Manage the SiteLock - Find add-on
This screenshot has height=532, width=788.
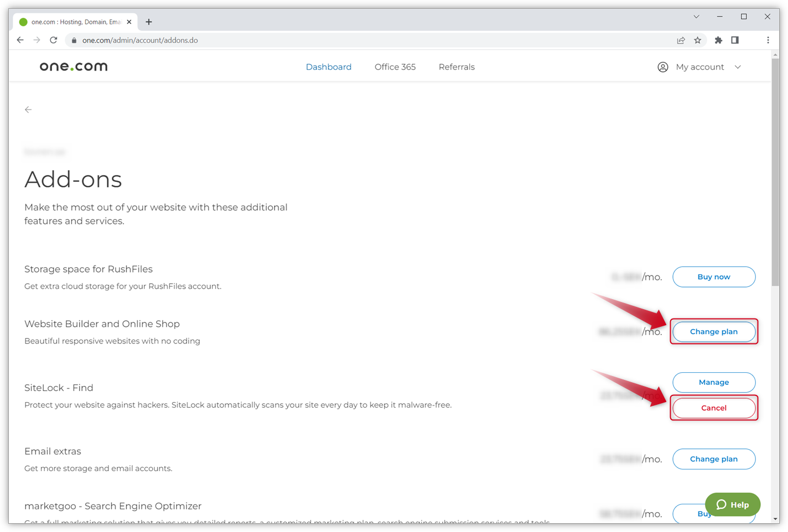pos(714,382)
